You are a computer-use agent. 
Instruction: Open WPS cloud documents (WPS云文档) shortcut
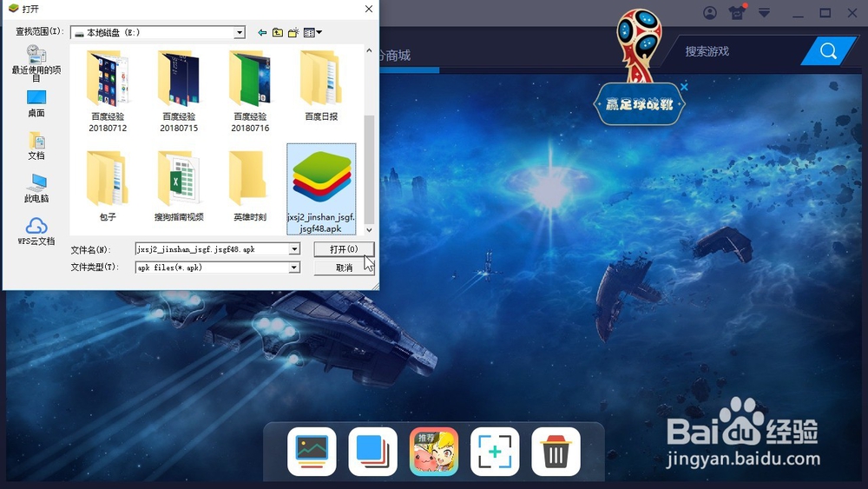[36, 232]
